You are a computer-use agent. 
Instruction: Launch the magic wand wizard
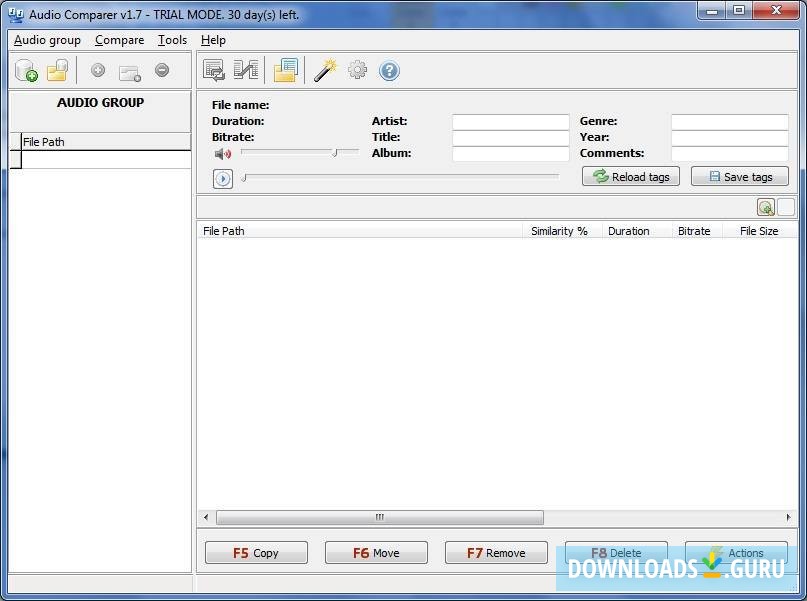pos(325,70)
